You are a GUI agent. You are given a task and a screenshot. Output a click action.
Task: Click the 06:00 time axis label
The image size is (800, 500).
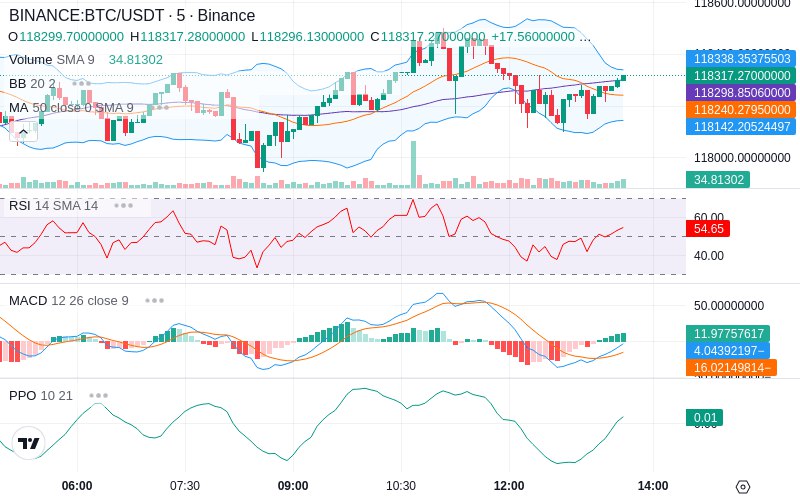(77, 486)
